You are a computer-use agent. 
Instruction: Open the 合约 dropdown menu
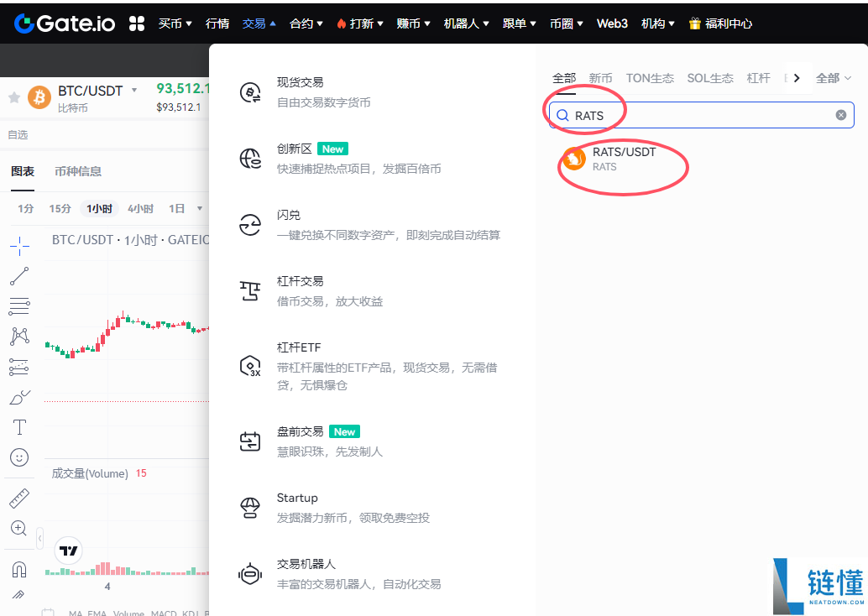click(x=306, y=23)
